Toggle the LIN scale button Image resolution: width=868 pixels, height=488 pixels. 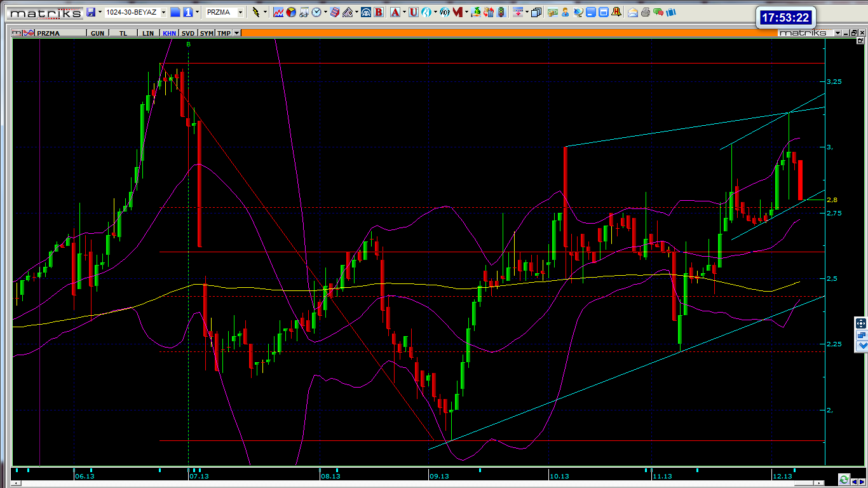click(x=148, y=33)
